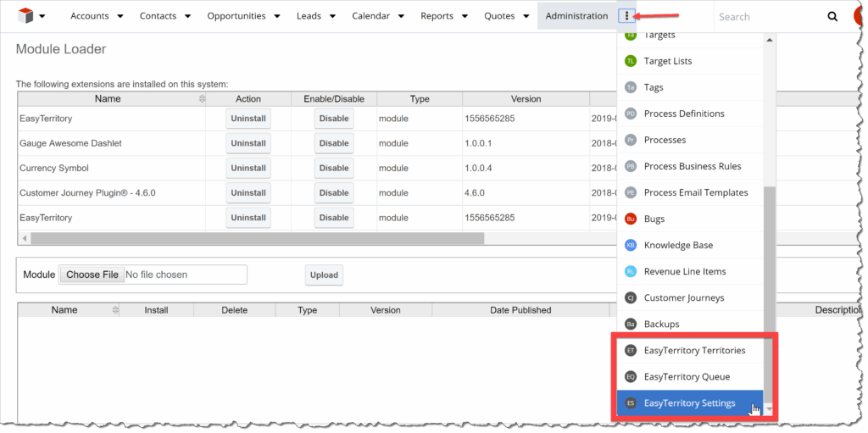Expand the Reports dropdown arrow
868x433 pixels.
click(x=464, y=16)
